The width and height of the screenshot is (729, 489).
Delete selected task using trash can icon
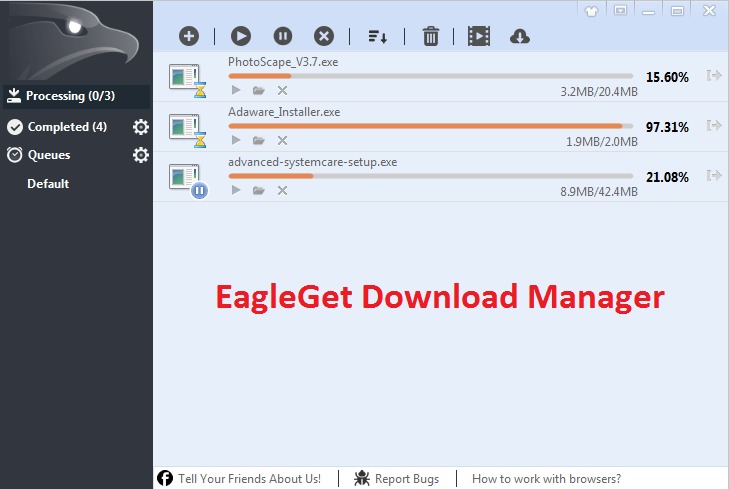click(431, 36)
